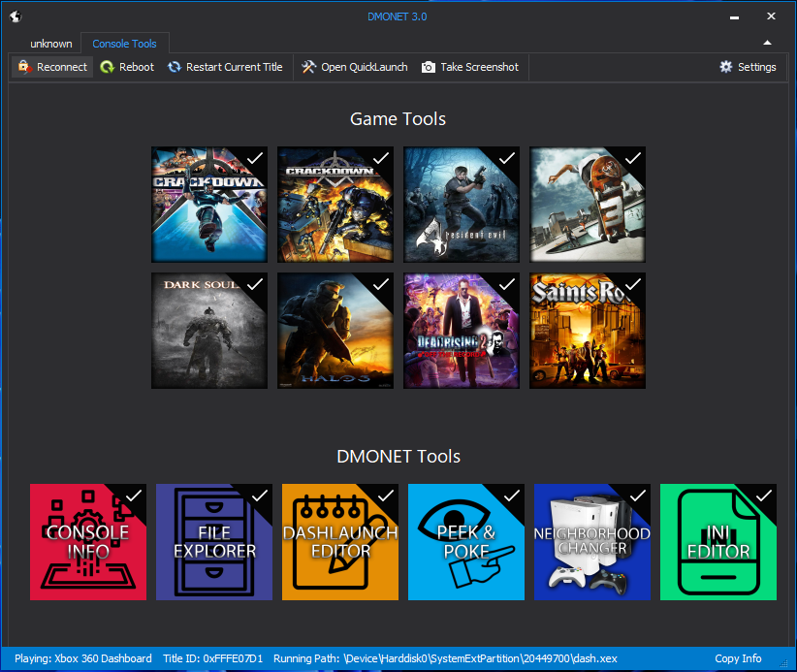The image size is (797, 672).
Task: Select the Console Tools tab
Action: [124, 43]
